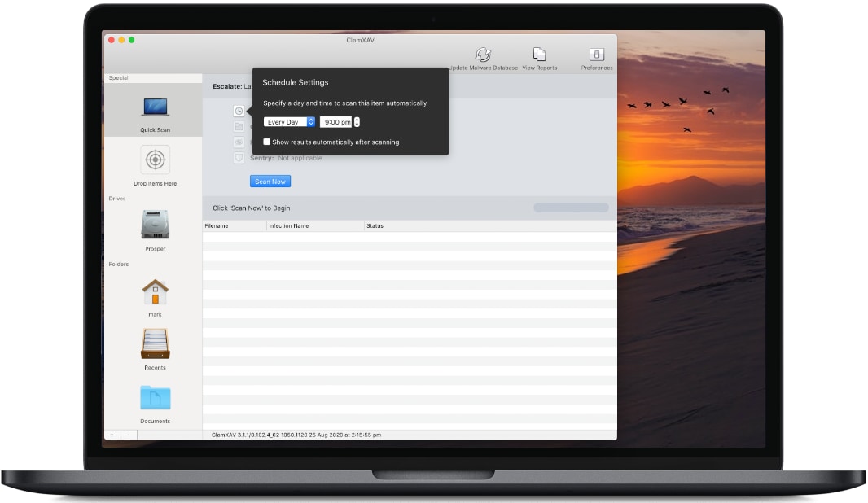Select the Prosper drive icon
868x503 pixels.
(x=155, y=225)
